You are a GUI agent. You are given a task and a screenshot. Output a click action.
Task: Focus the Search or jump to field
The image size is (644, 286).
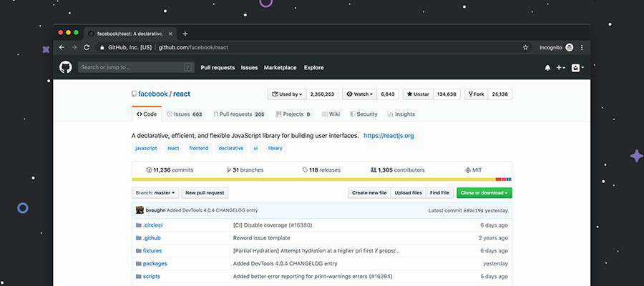click(x=136, y=67)
